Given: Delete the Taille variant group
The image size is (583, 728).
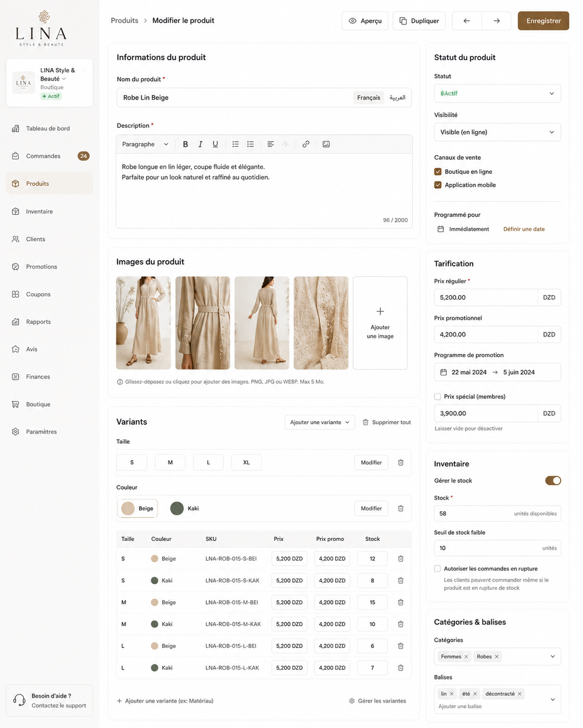Looking at the screenshot, I should click(401, 463).
